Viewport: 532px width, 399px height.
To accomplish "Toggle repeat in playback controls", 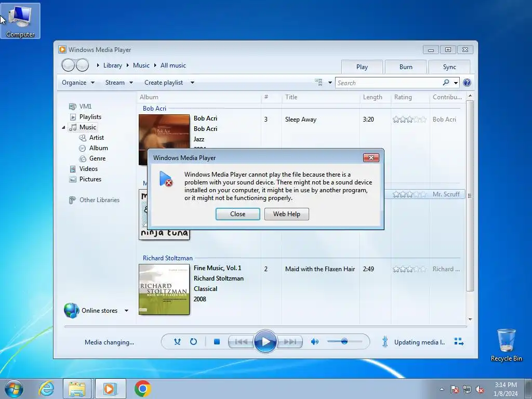I will click(193, 342).
